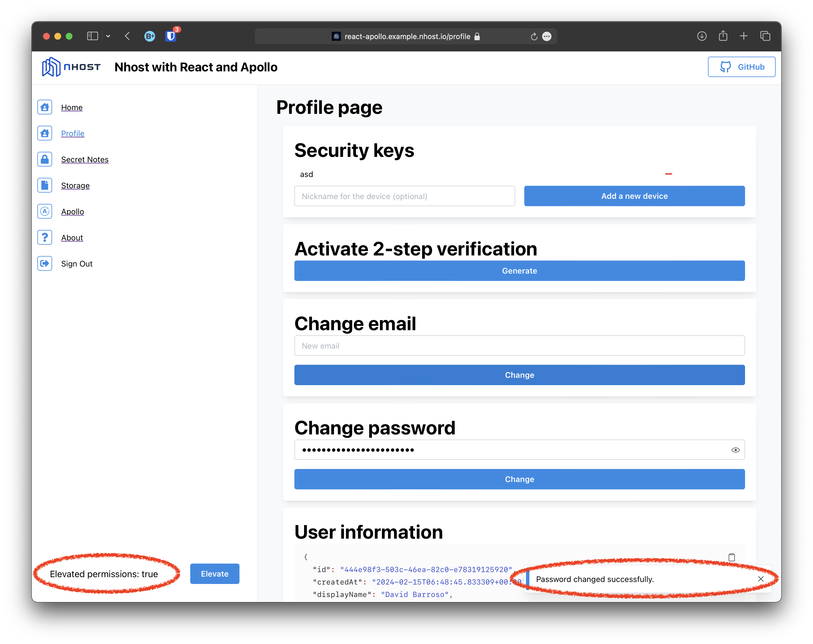Open the sidebar chevron dropdown
Screen dimensions: 813x644
click(x=108, y=36)
